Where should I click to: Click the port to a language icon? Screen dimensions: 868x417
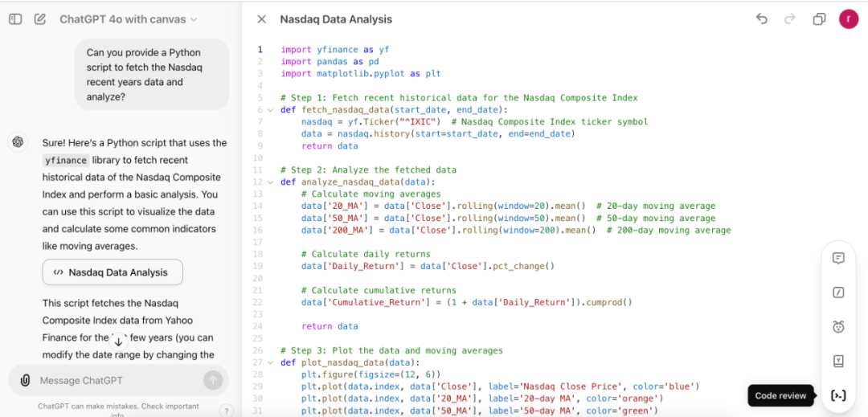(838, 361)
